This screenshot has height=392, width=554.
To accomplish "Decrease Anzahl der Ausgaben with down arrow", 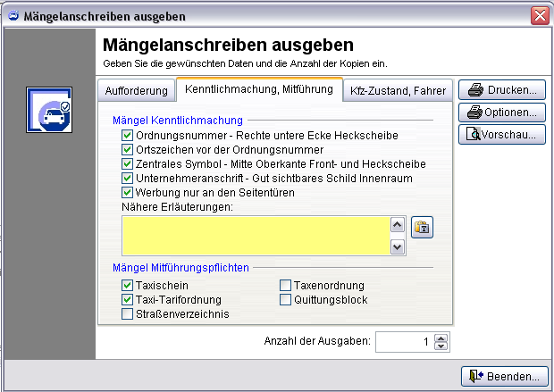I will click(440, 346).
